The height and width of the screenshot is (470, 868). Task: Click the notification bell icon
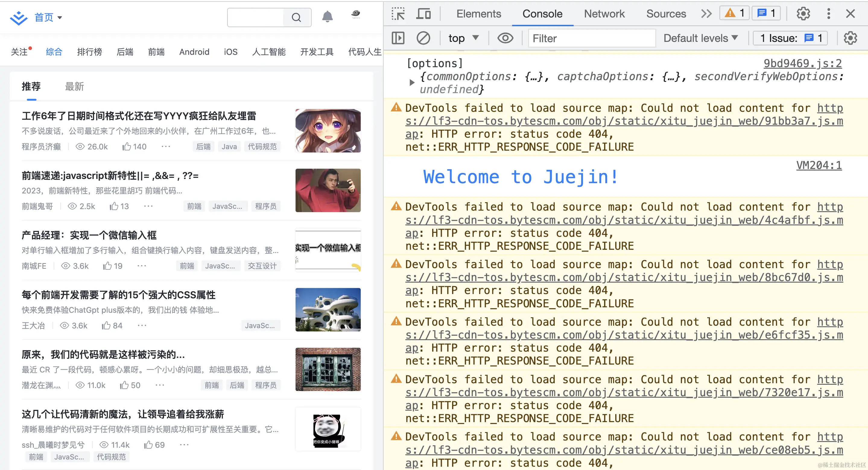(x=327, y=17)
